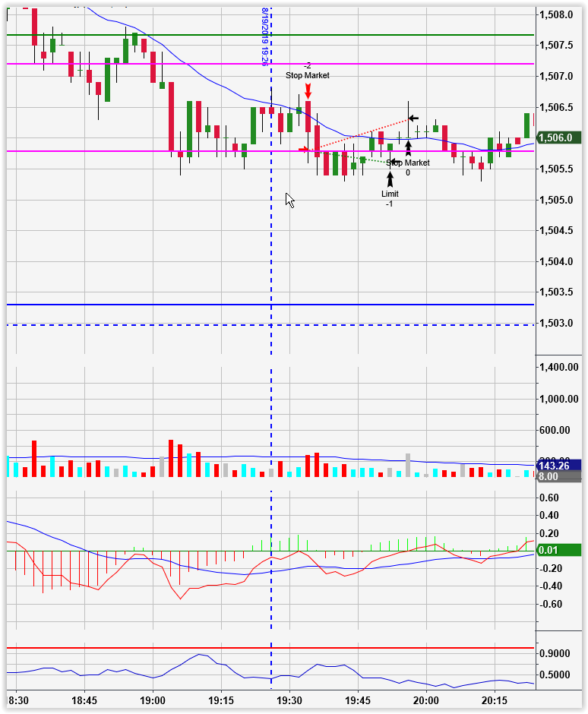Click the 'Limit' order label

tap(390, 194)
